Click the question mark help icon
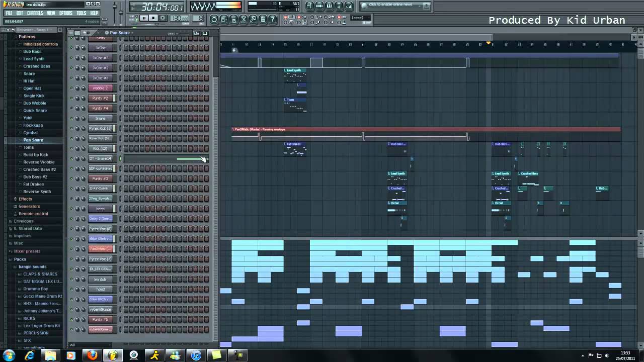644x362 pixels. [272, 19]
